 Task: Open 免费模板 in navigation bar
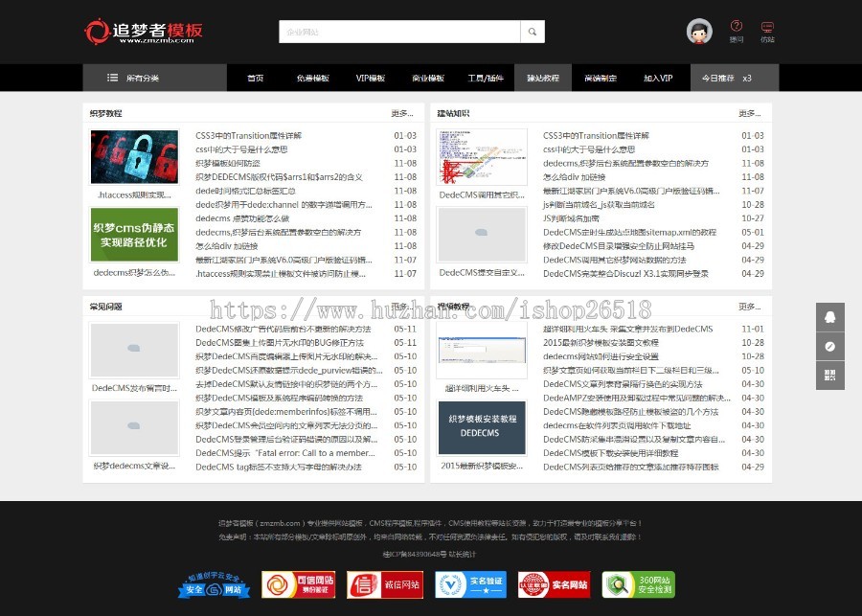pos(313,79)
